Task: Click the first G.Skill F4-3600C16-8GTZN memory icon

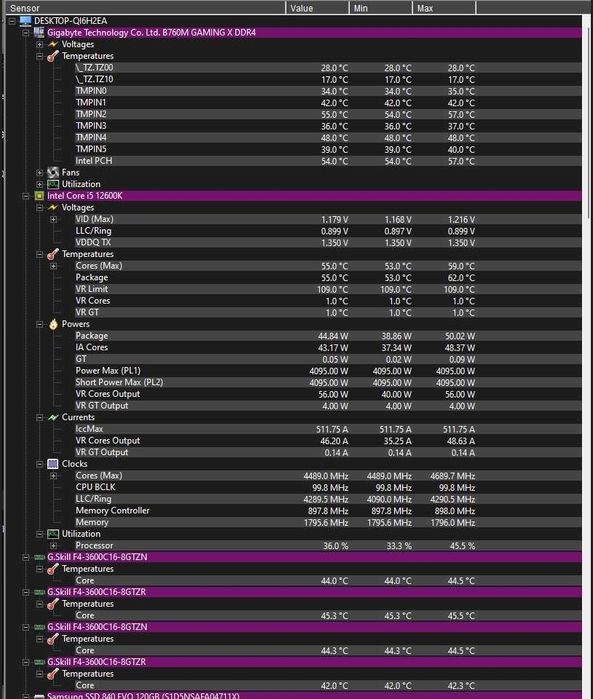Action: pyautogui.click(x=39, y=557)
